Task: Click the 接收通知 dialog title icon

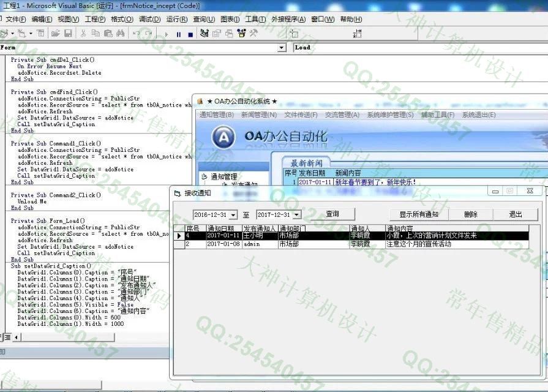Action: [178, 193]
